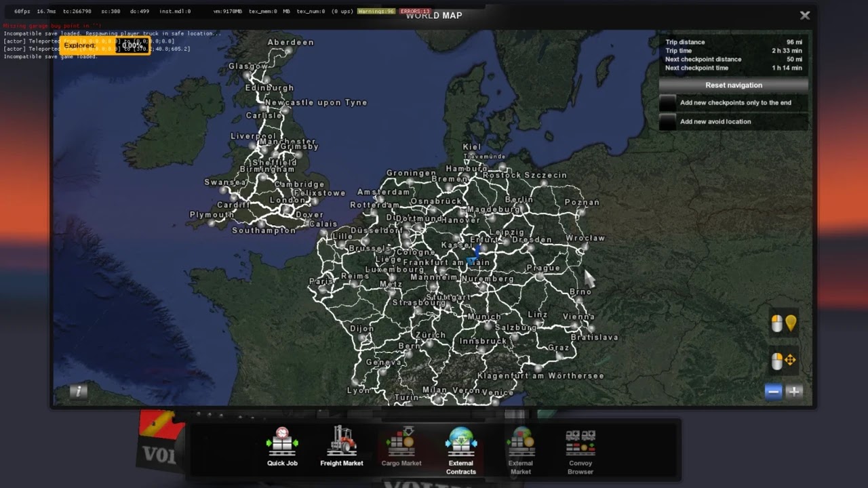Open the Freight Market forklift icon
Screen dimensions: 868x488
tap(342, 441)
